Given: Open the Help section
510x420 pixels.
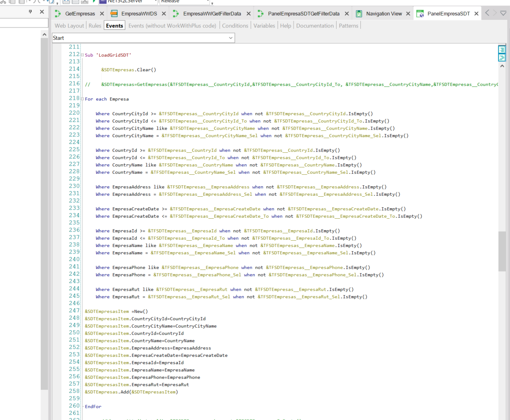Looking at the screenshot, I should click(285, 26).
